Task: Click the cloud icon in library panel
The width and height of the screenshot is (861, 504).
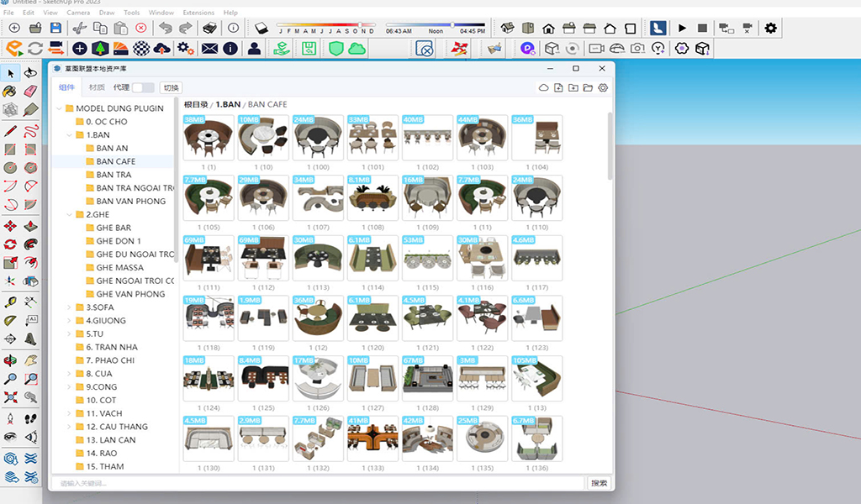Action: click(543, 87)
